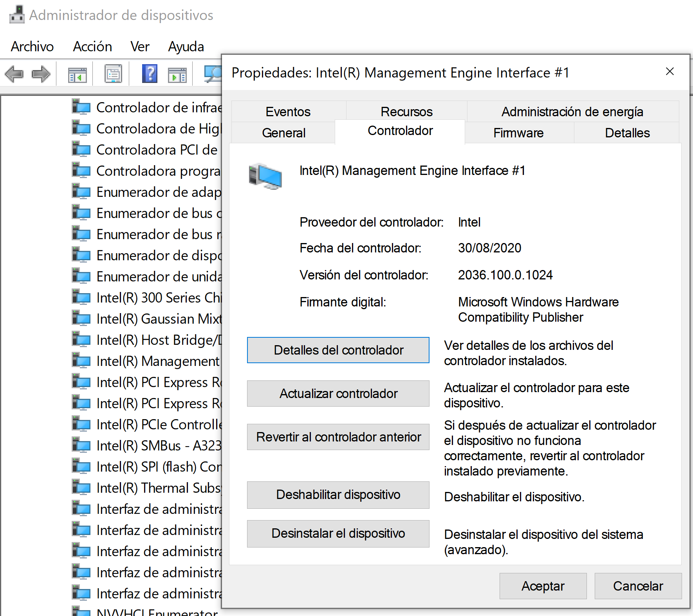The height and width of the screenshot is (616, 693).
Task: Click the back arrow in the toolbar
Action: (14, 74)
